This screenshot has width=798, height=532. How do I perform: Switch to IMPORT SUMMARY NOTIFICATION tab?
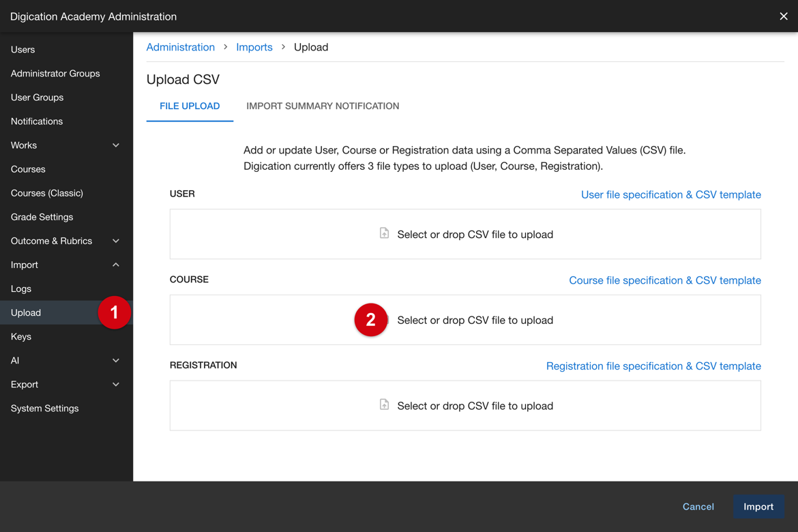click(323, 106)
